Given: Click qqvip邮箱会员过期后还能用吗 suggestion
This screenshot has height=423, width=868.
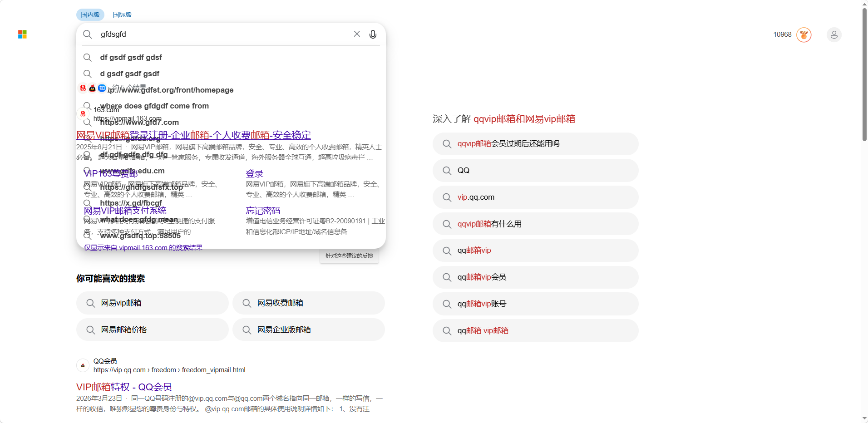Looking at the screenshot, I should point(536,144).
